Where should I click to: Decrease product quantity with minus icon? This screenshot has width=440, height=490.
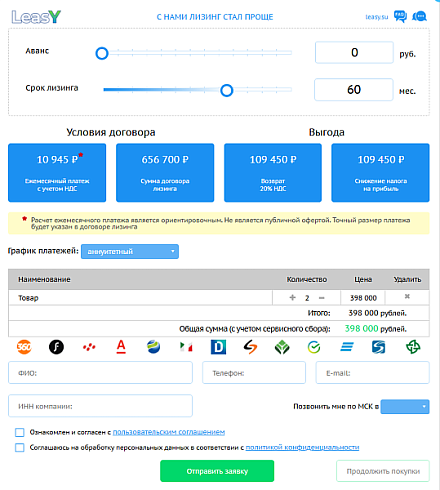coord(321,298)
